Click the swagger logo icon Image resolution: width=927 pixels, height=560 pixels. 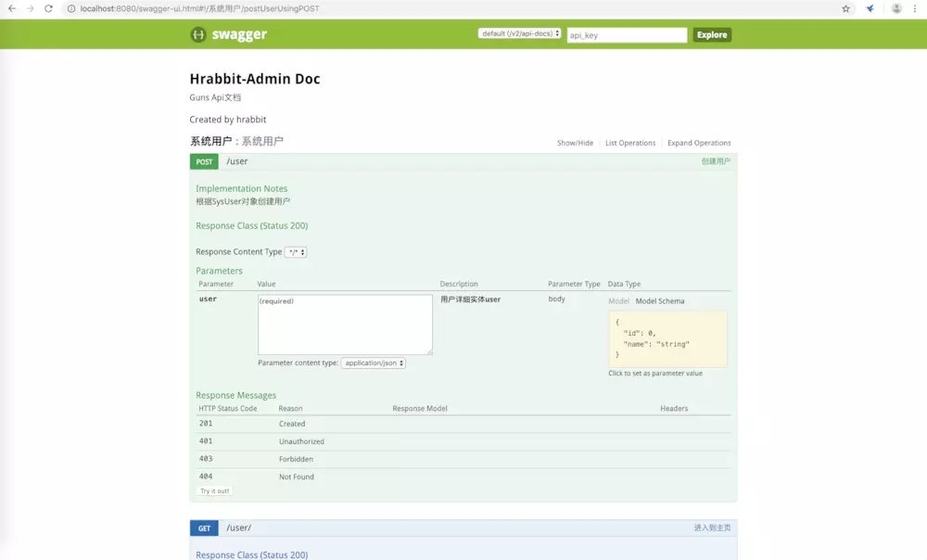[x=198, y=34]
